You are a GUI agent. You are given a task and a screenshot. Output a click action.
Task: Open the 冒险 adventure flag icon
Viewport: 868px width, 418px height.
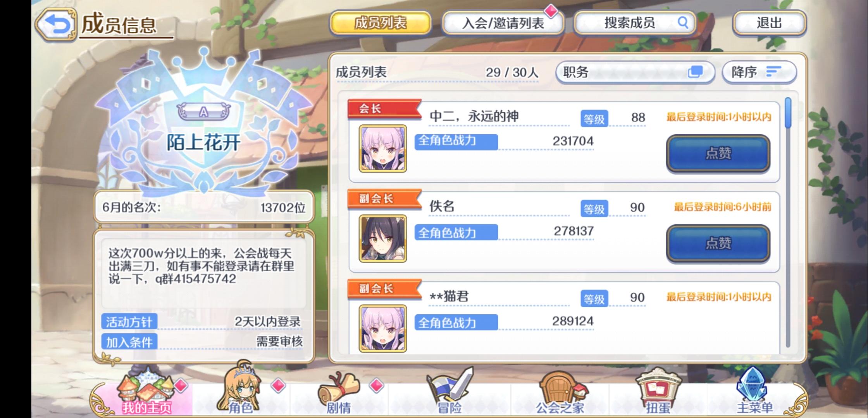point(449,390)
